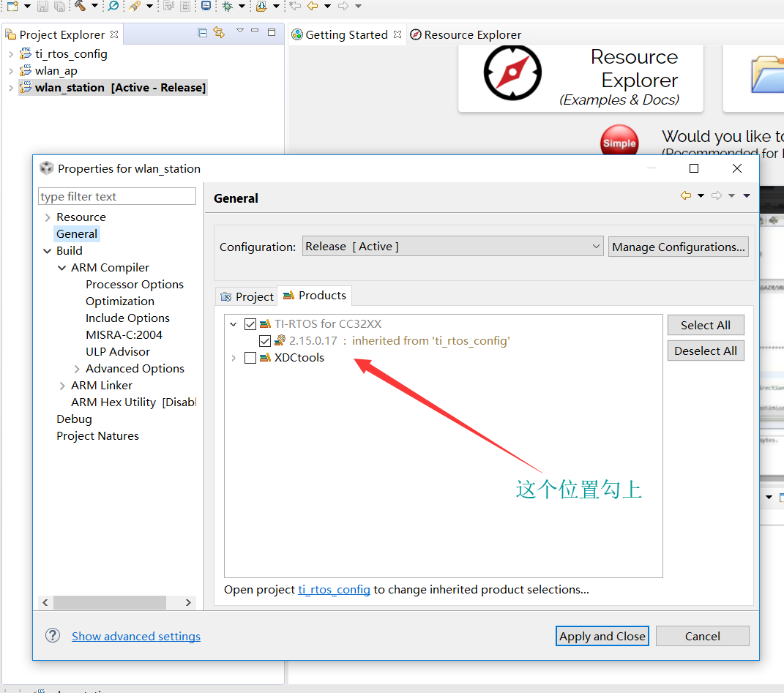784x693 pixels.
Task: Click the Select All button
Action: 706,325
